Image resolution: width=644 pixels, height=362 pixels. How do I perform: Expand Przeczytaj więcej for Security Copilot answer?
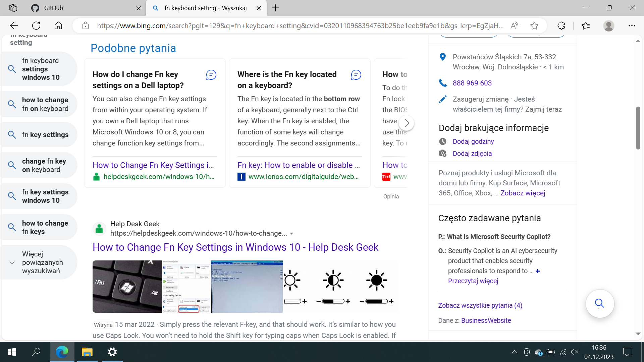[x=473, y=281]
